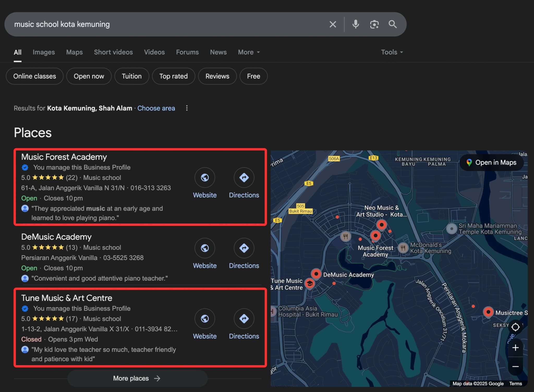Image resolution: width=534 pixels, height=392 pixels.
Task: Click Sri Maha Mariamman Temple marker
Action: pyautogui.click(x=452, y=229)
